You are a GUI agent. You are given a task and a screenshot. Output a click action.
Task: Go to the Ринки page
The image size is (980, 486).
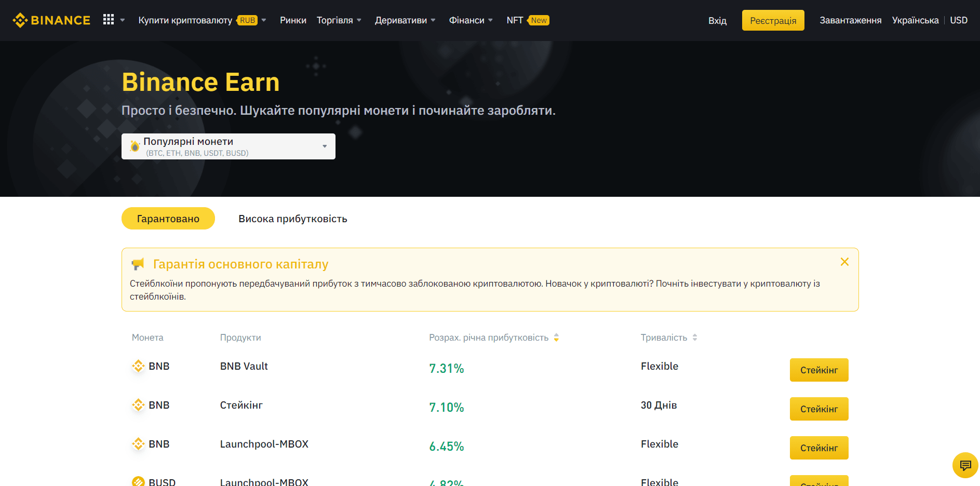tap(293, 20)
